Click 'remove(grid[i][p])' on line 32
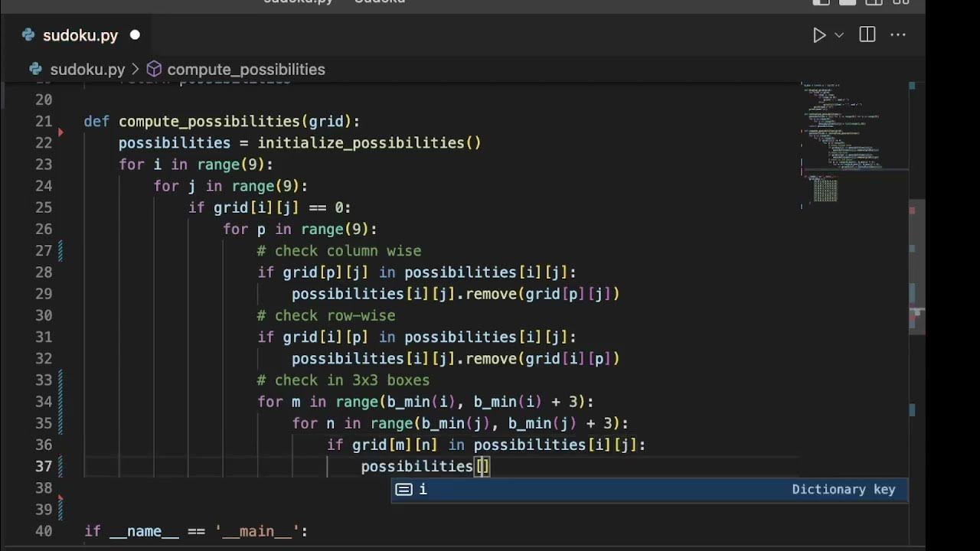 (542, 359)
